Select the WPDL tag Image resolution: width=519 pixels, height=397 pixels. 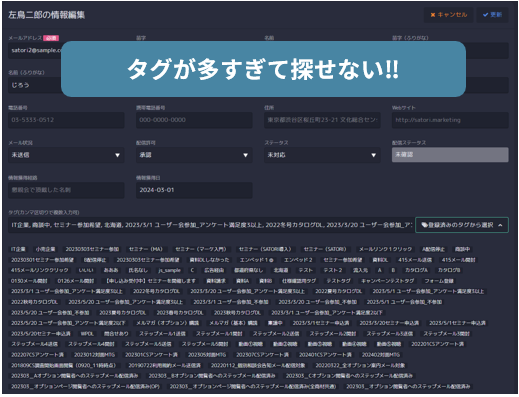[x=87, y=334]
